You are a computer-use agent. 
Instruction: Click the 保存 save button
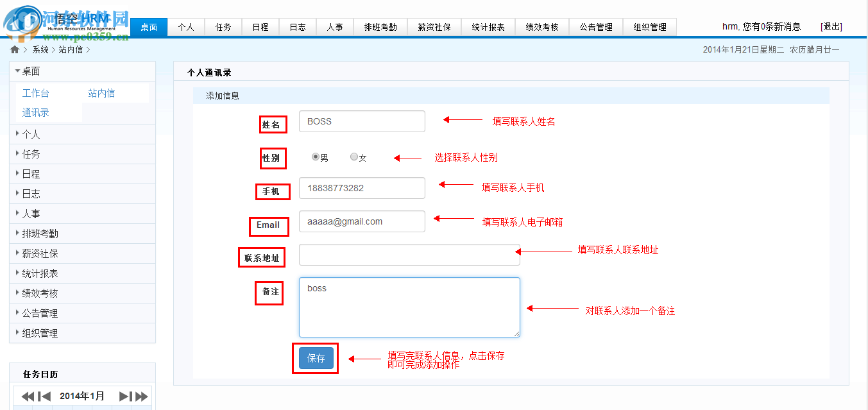click(315, 358)
